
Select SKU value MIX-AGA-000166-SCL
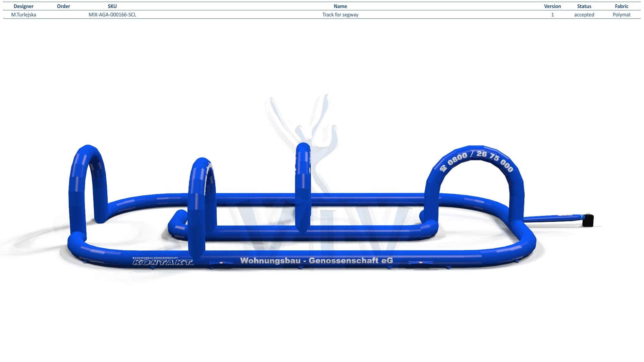click(x=112, y=15)
